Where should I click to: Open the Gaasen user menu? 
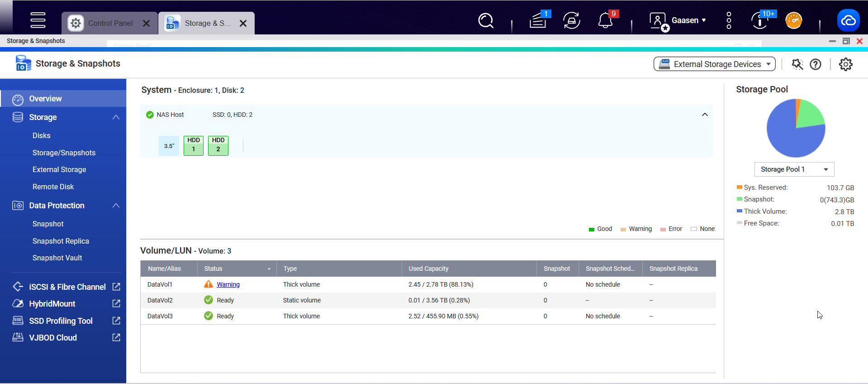pos(688,20)
